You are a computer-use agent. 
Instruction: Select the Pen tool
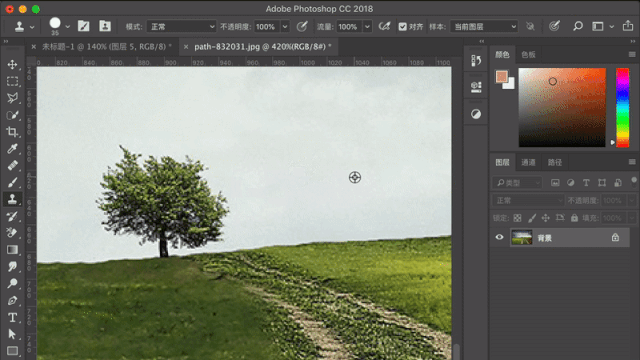[12, 300]
